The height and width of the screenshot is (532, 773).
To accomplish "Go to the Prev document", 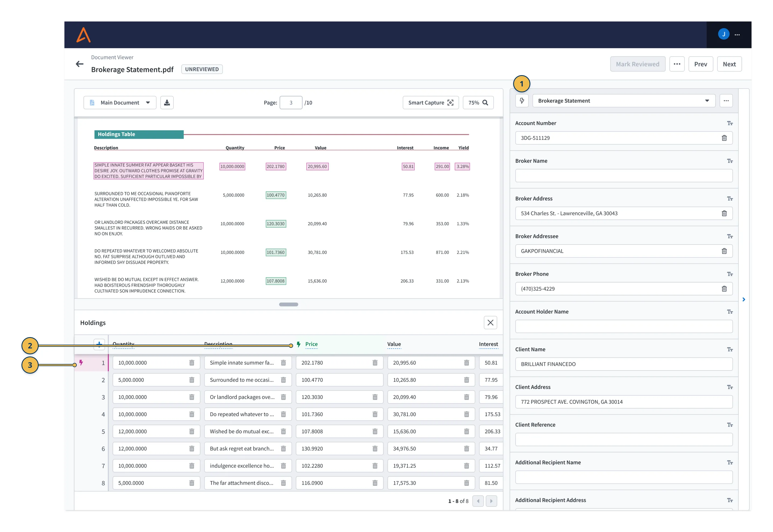I will pyautogui.click(x=700, y=64).
